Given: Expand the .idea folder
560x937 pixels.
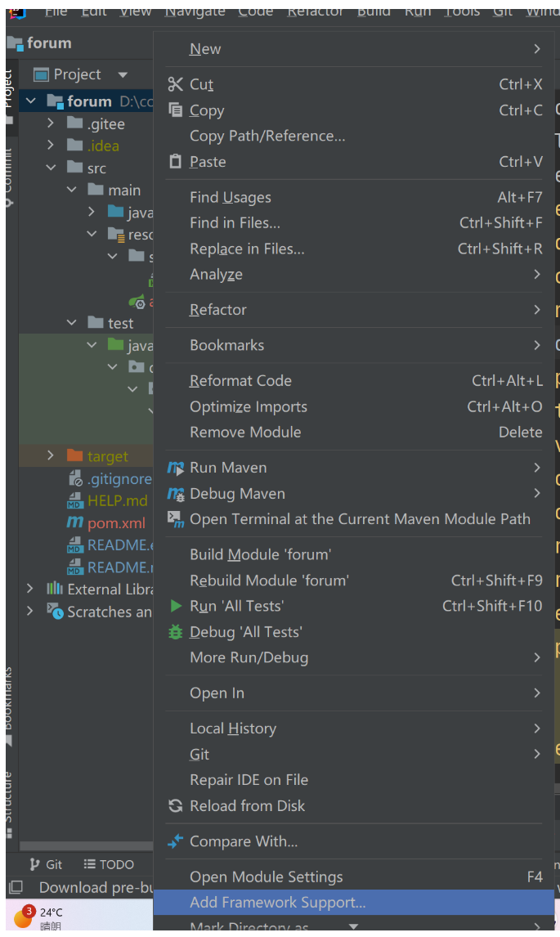Looking at the screenshot, I should point(51,146).
